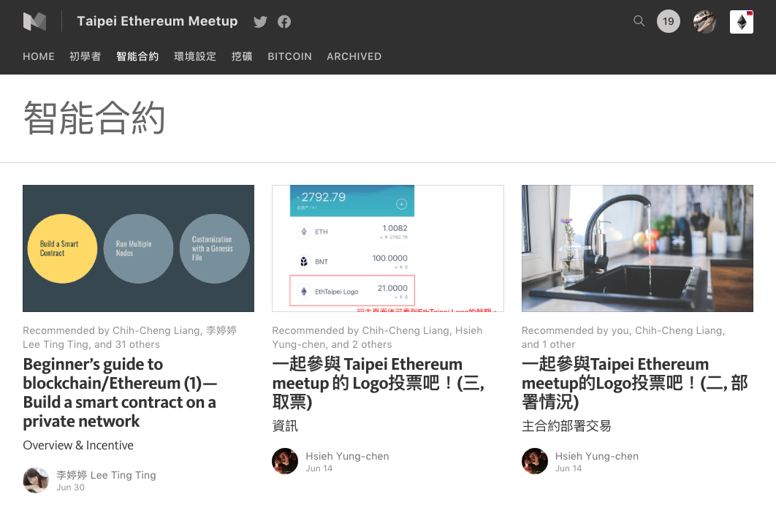The height and width of the screenshot is (532, 776).
Task: Switch to the BITCOIN tab
Action: click(x=289, y=56)
